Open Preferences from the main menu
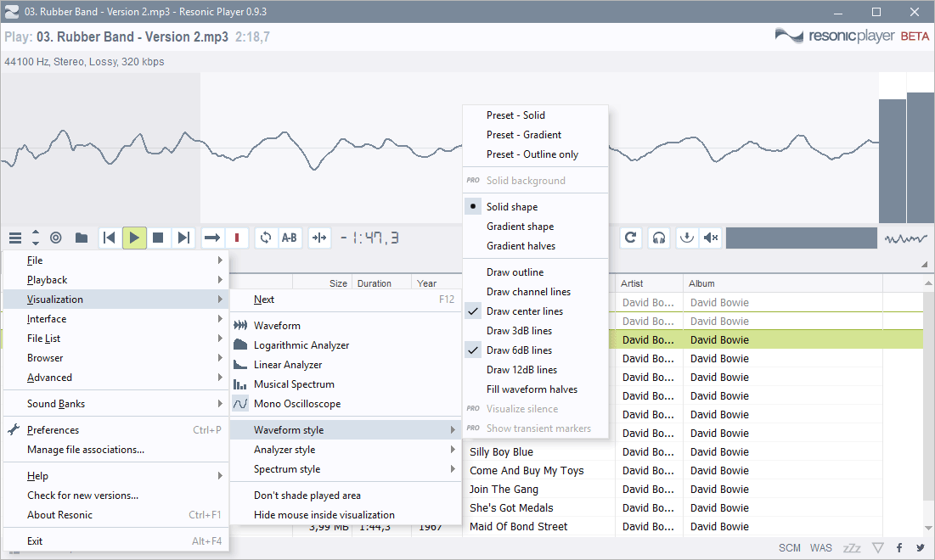This screenshot has width=935, height=560. coord(115,430)
